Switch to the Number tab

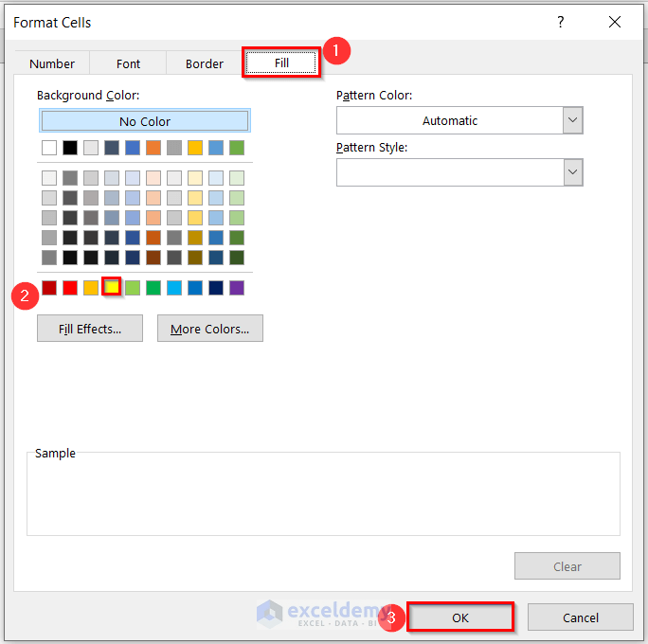point(52,63)
